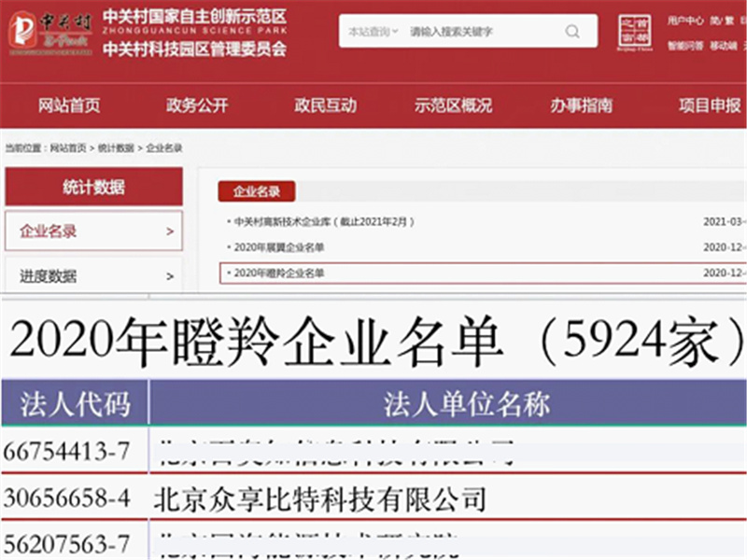Click the 2020年瞪羚企业名单（5924家） title

[x=376, y=341]
